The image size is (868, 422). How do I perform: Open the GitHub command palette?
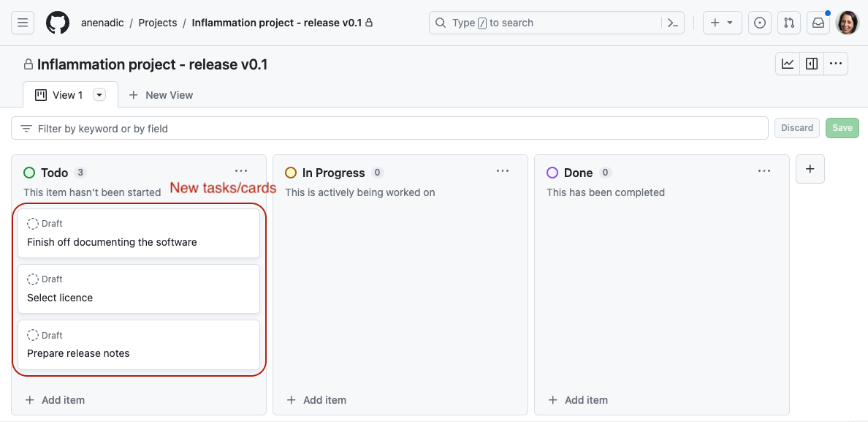(x=672, y=23)
